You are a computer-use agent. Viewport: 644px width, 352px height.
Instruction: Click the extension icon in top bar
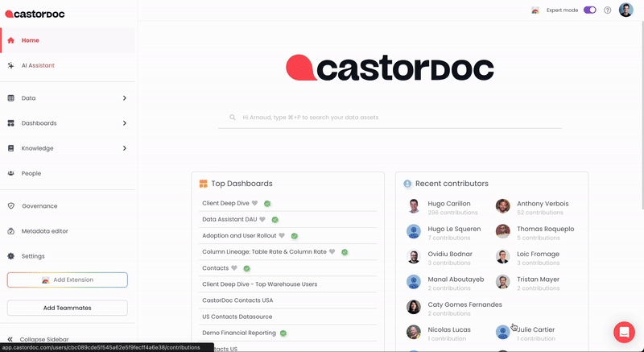coord(535,10)
